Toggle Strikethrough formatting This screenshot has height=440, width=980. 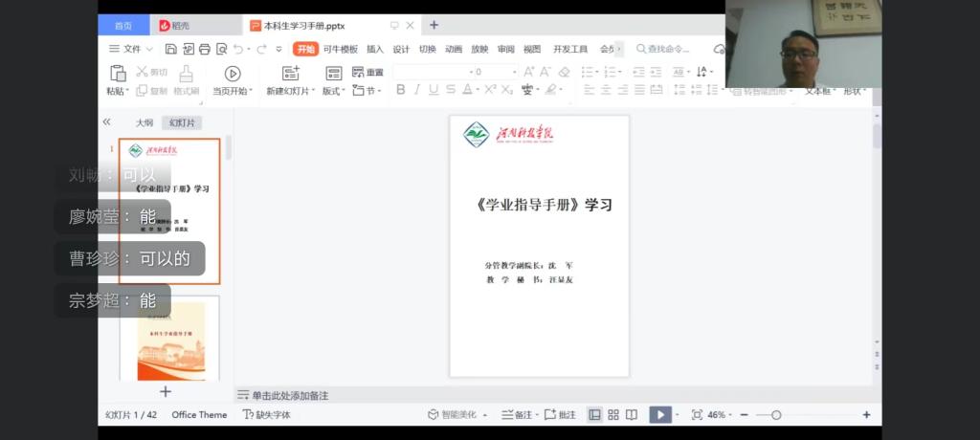coord(450,90)
